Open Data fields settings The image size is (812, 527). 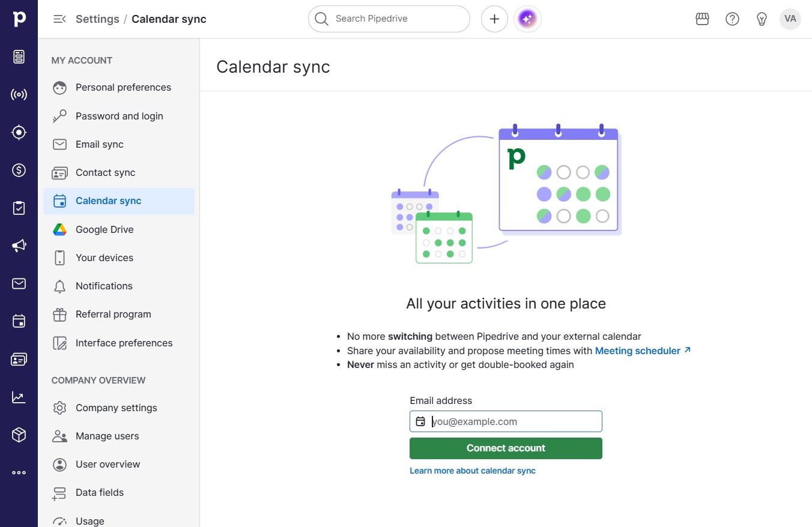click(x=119, y=493)
